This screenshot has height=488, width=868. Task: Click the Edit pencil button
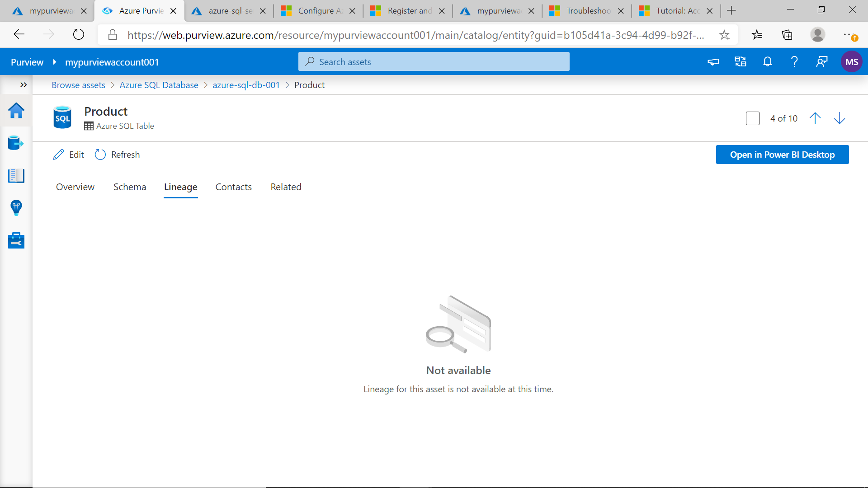[x=68, y=155]
